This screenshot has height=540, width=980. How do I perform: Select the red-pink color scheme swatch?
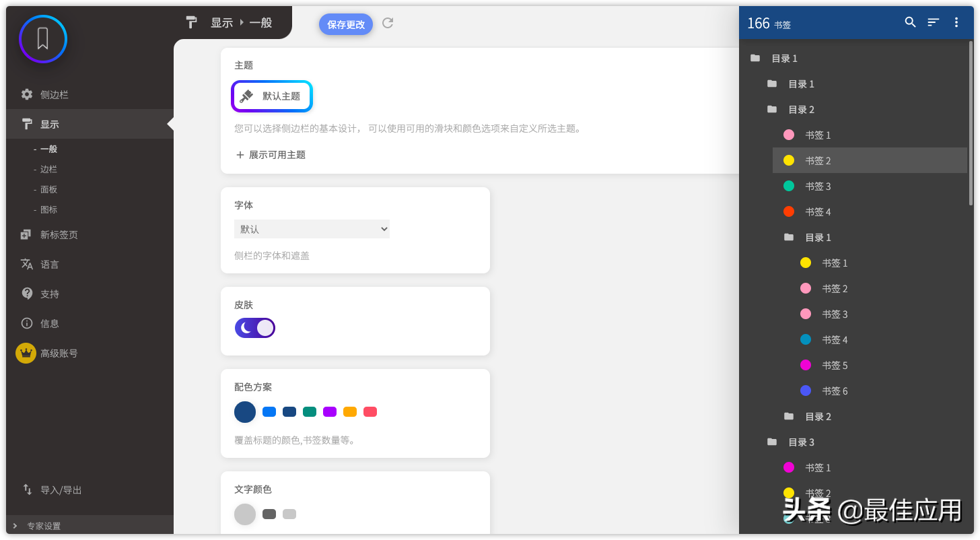click(x=370, y=411)
